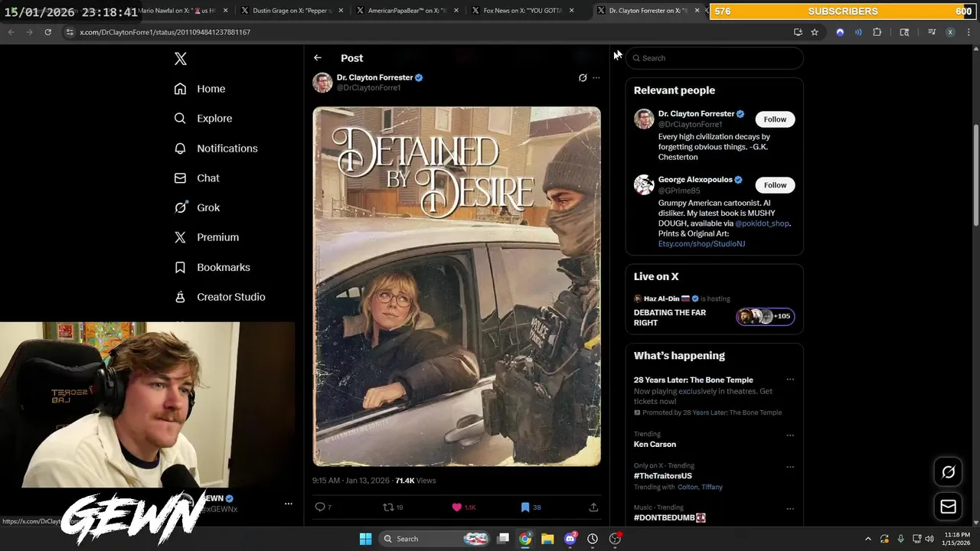The height and width of the screenshot is (551, 980).
Task: Open options for #DONTBEDUMB trend
Action: pos(790,508)
